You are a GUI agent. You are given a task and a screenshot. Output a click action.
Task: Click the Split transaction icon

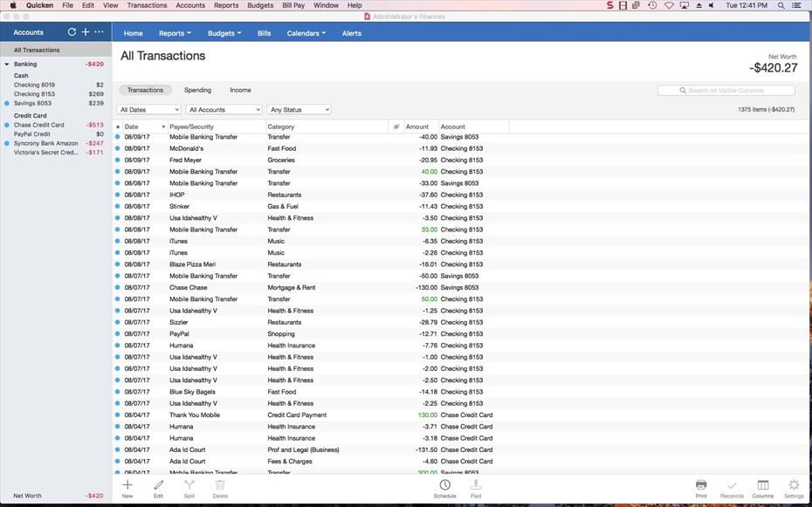point(189,485)
